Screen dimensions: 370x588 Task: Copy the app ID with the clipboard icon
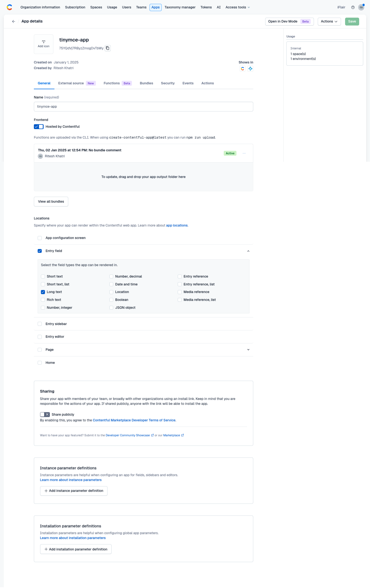[x=108, y=48]
